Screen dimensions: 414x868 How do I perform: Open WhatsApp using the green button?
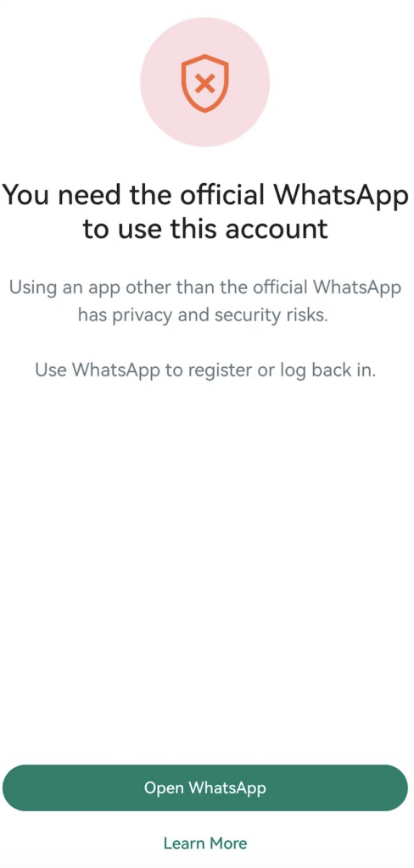point(205,787)
